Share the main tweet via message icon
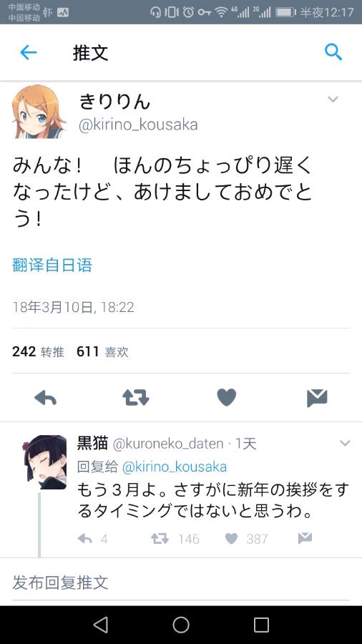362x644 pixels. point(317,398)
